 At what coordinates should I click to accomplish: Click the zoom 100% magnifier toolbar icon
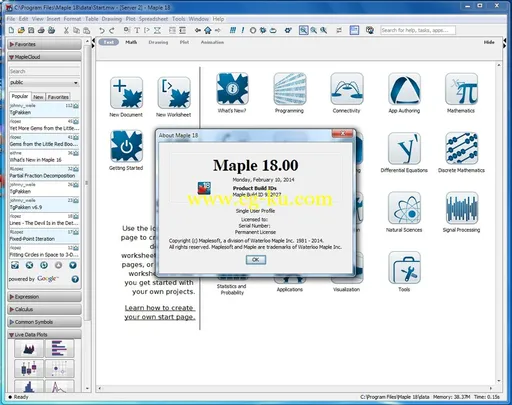point(303,30)
